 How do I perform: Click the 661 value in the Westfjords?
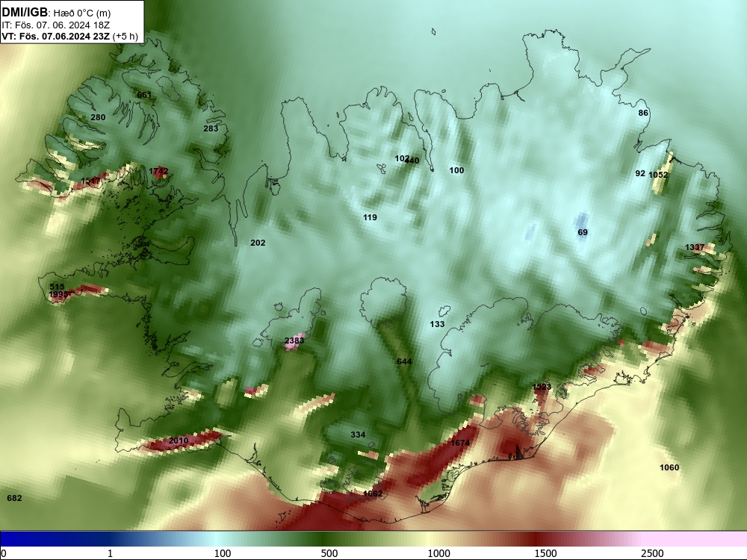[144, 95]
